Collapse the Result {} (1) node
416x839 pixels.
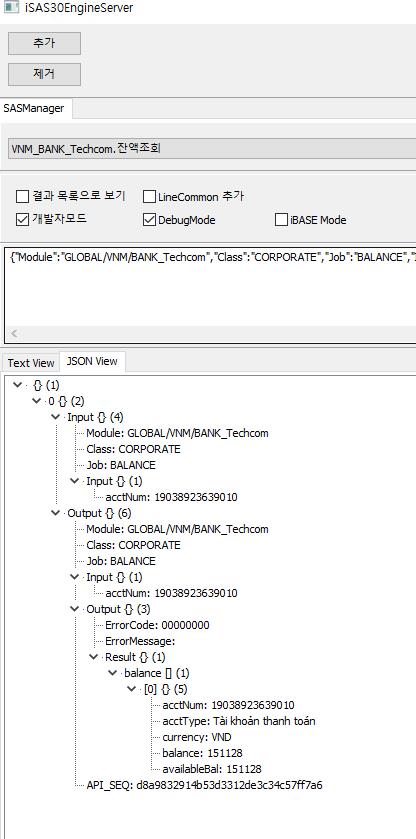[94, 657]
